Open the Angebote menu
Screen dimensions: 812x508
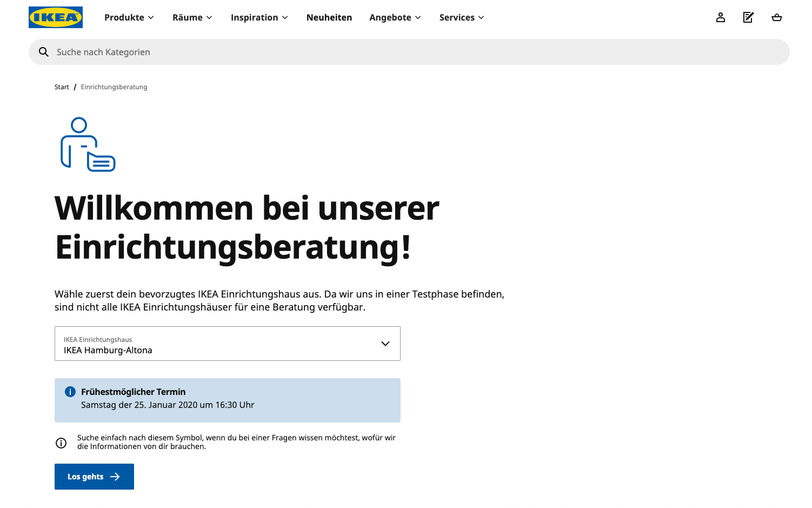coord(395,17)
